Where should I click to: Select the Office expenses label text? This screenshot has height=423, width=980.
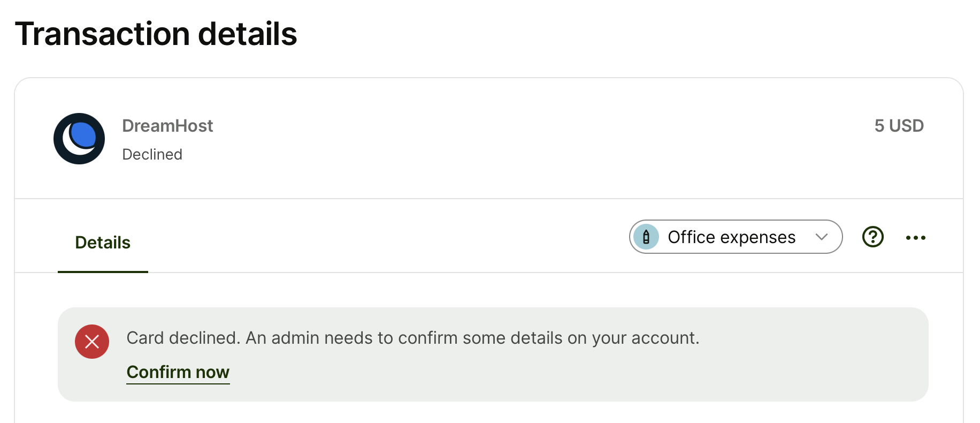(x=732, y=237)
